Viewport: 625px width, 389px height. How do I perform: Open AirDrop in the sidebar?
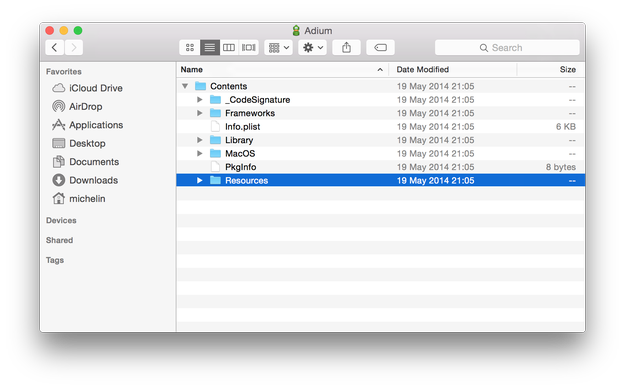point(78,106)
